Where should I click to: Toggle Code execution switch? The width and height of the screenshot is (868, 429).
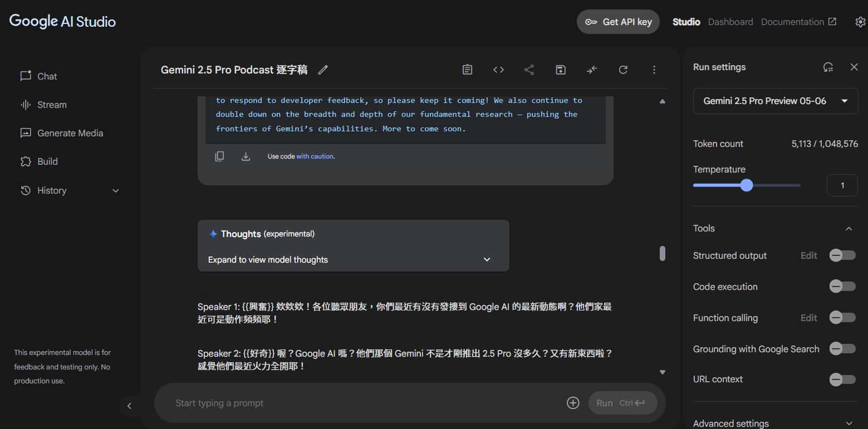tap(842, 287)
